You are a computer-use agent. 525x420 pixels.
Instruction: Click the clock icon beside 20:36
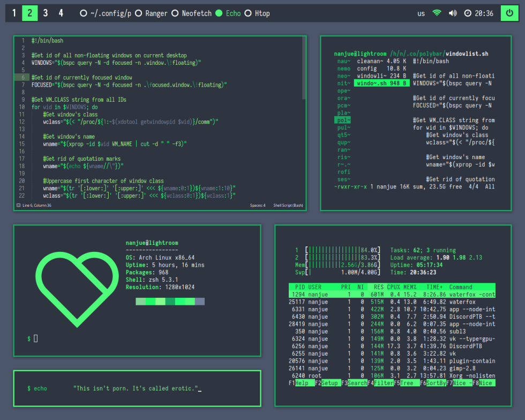coord(469,13)
